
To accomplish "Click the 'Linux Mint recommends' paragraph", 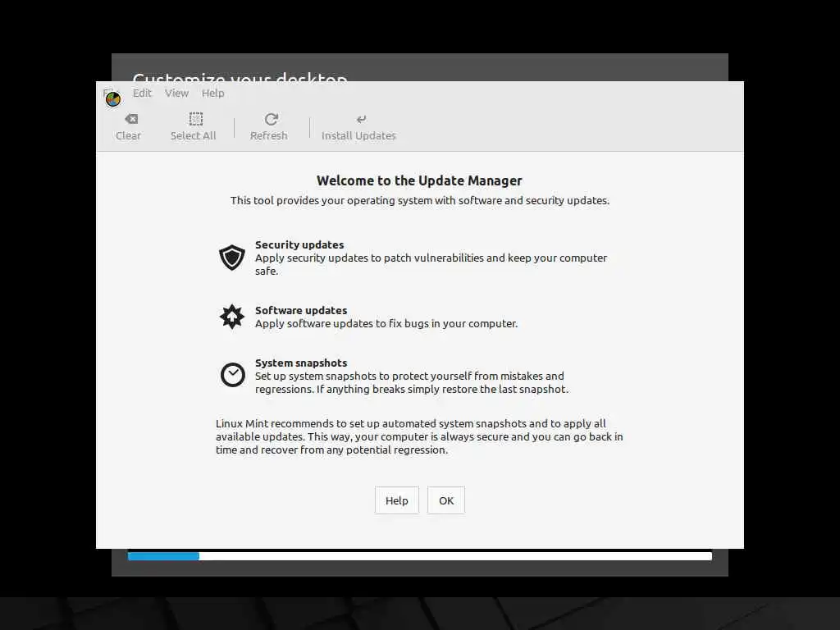I will (419, 436).
